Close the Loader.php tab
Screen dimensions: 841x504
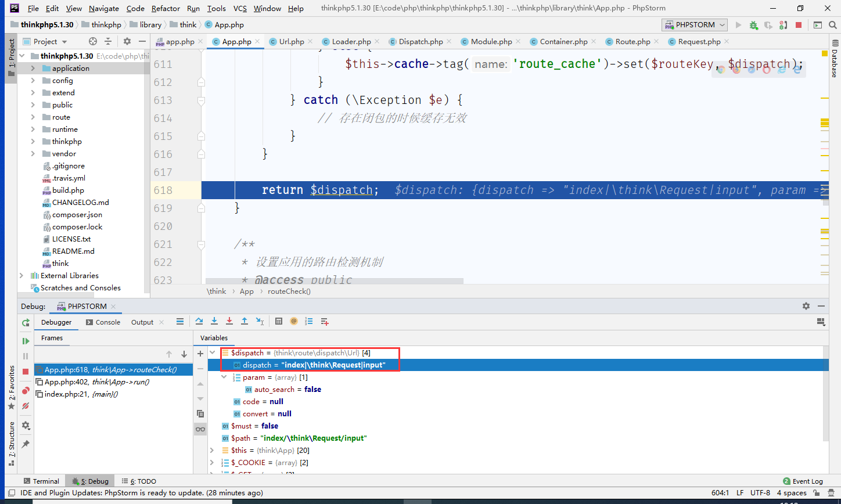tap(378, 41)
